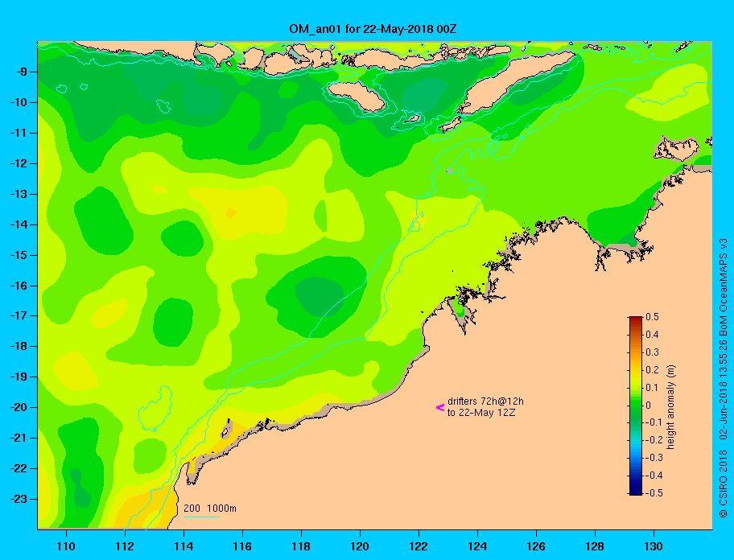Click the 0 tick label on the colour bar

[649, 406]
